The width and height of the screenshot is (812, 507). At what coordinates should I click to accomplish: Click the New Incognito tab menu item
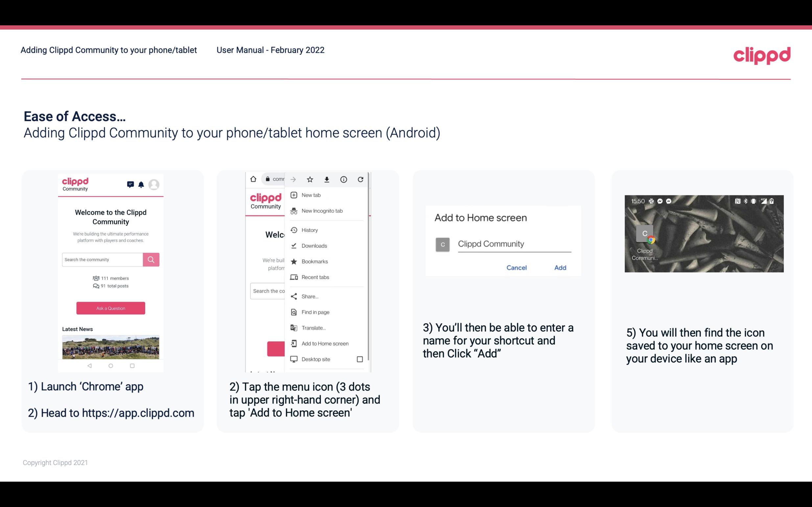pyautogui.click(x=323, y=211)
